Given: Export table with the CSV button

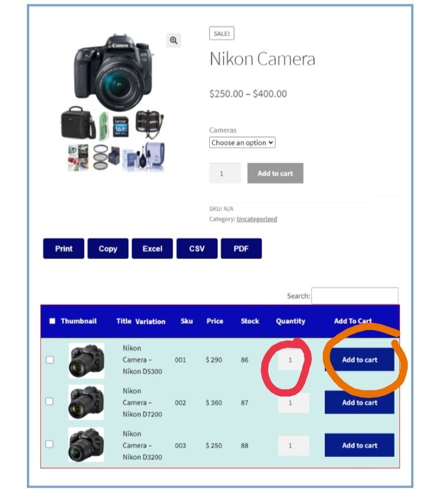Looking at the screenshot, I should click(197, 249).
